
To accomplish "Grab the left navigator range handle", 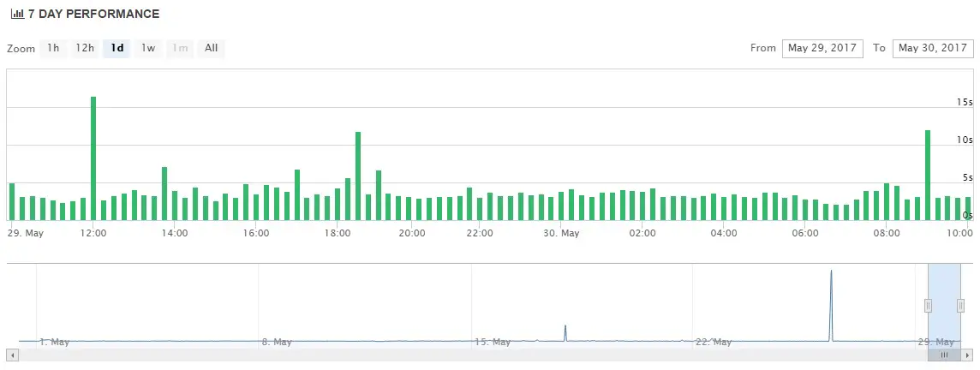I will click(928, 305).
